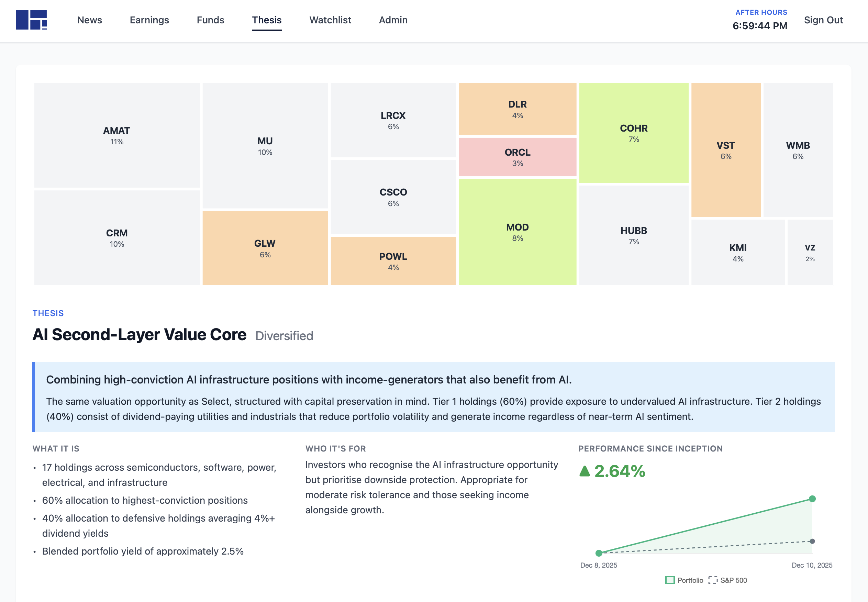The height and width of the screenshot is (602, 868).
Task: Click the MU 10% holding tile
Action: pos(266,146)
